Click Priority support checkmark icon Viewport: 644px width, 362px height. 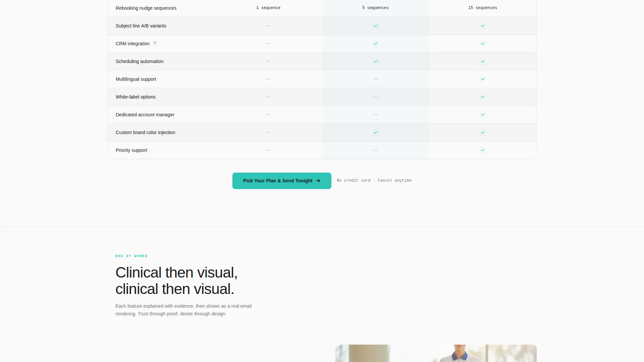point(483,150)
